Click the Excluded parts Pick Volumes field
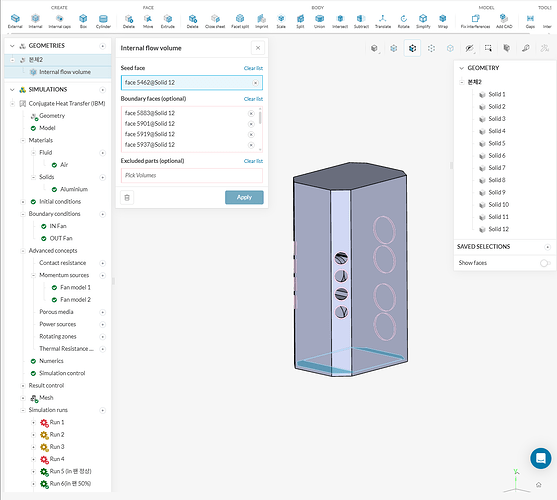The height and width of the screenshot is (500, 557). [x=192, y=175]
